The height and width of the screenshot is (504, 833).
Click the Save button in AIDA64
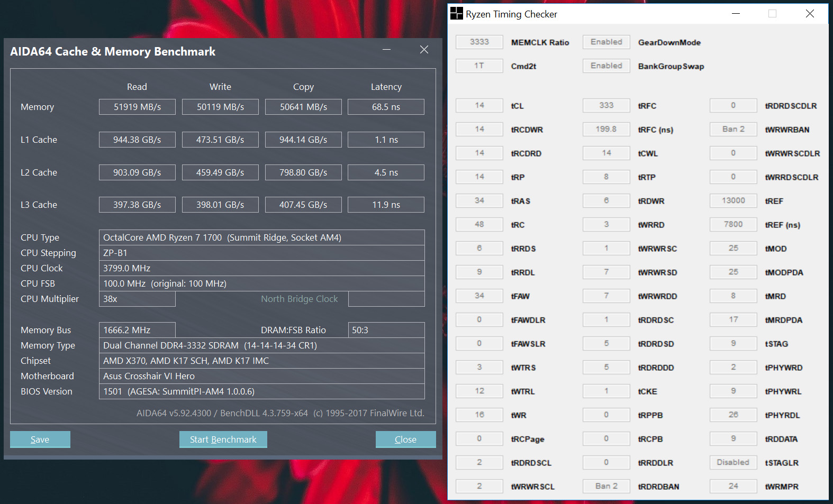click(x=40, y=439)
